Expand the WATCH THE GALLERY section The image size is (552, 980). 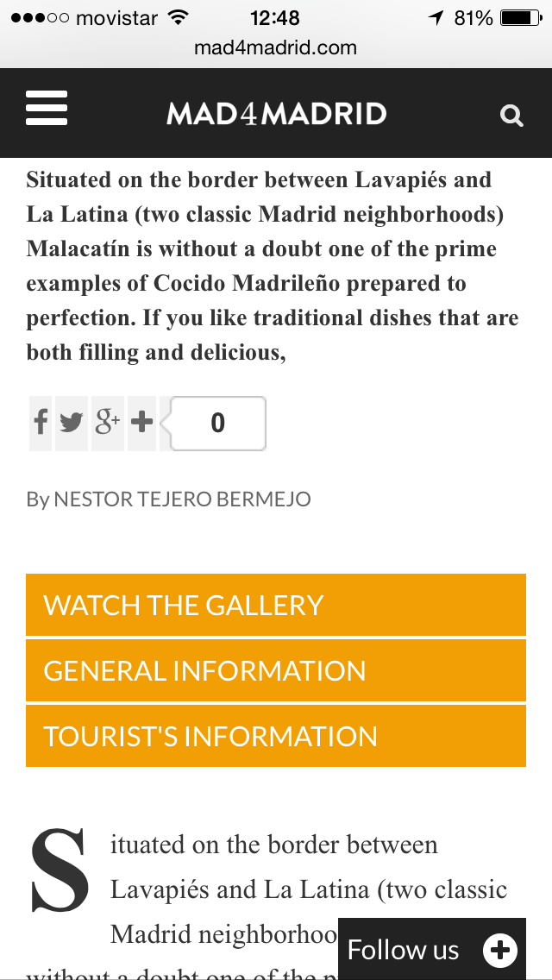pyautogui.click(x=276, y=605)
